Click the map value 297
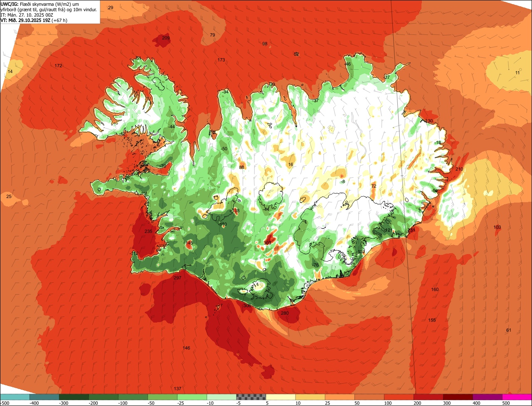Screen dimensions: 532x406 177,278
